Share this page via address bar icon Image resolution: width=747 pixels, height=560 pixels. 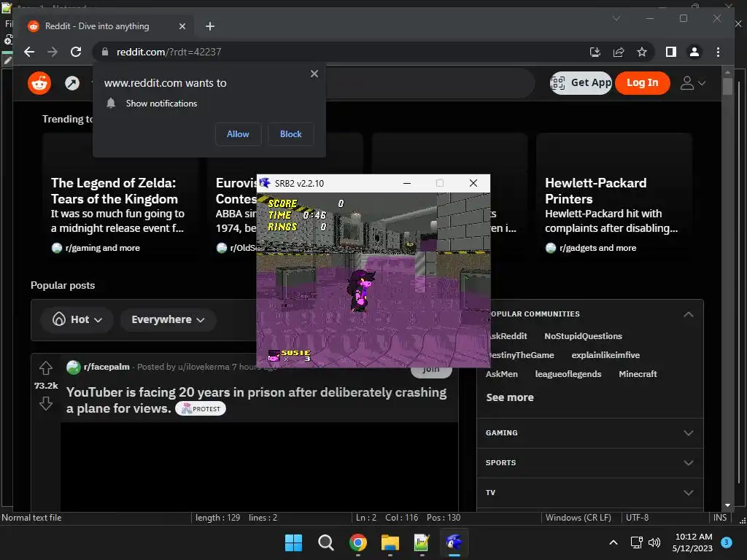tap(619, 52)
